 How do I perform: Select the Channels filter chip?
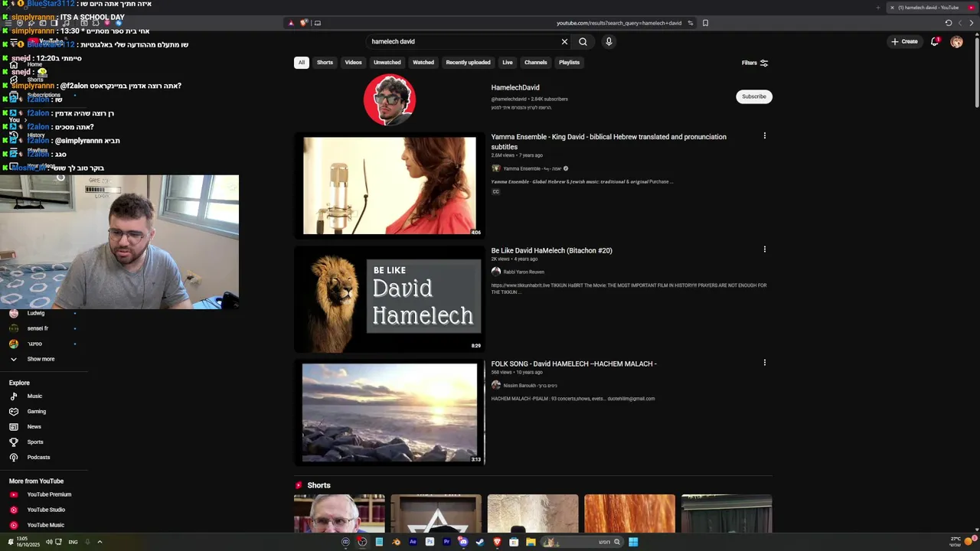coord(536,63)
